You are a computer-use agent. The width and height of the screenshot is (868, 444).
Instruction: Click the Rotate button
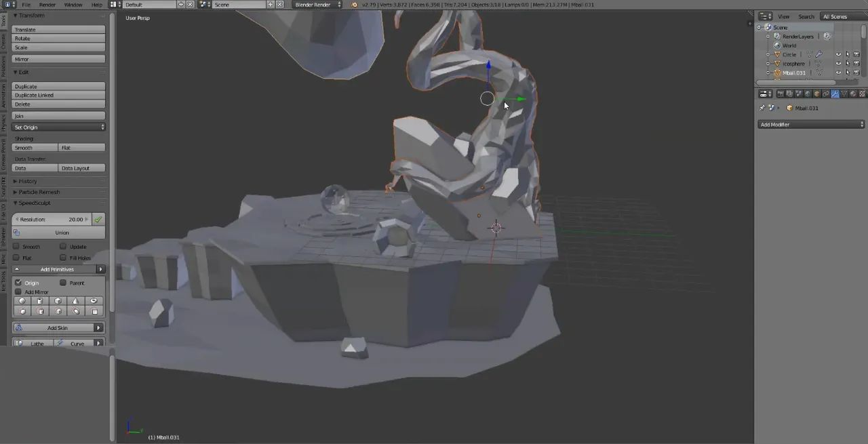[59, 38]
